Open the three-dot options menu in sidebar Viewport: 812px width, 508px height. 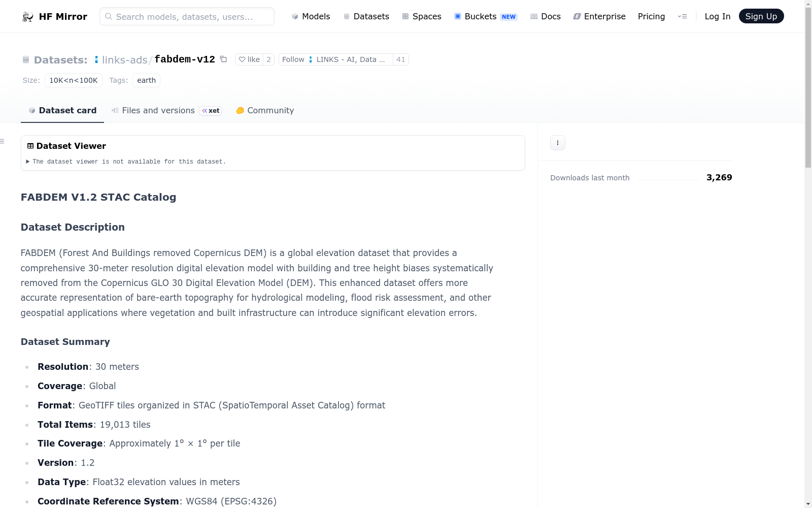[x=558, y=143]
